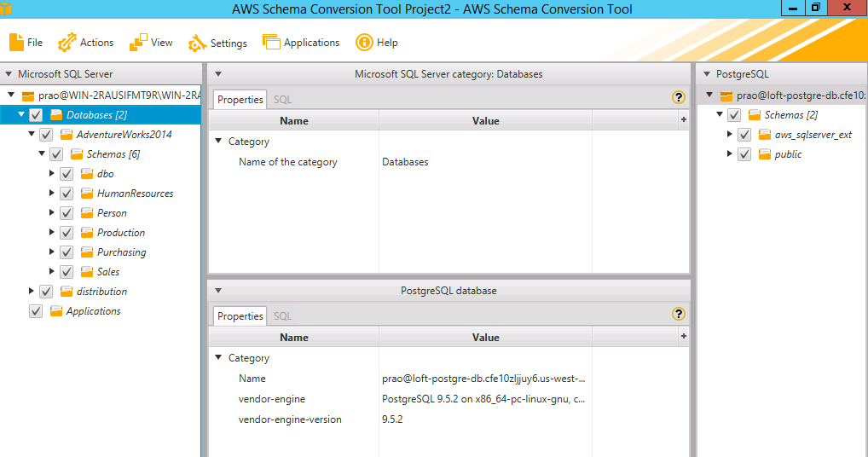This screenshot has width=868, height=457.
Task: Open the View menu
Action: pyautogui.click(x=151, y=42)
